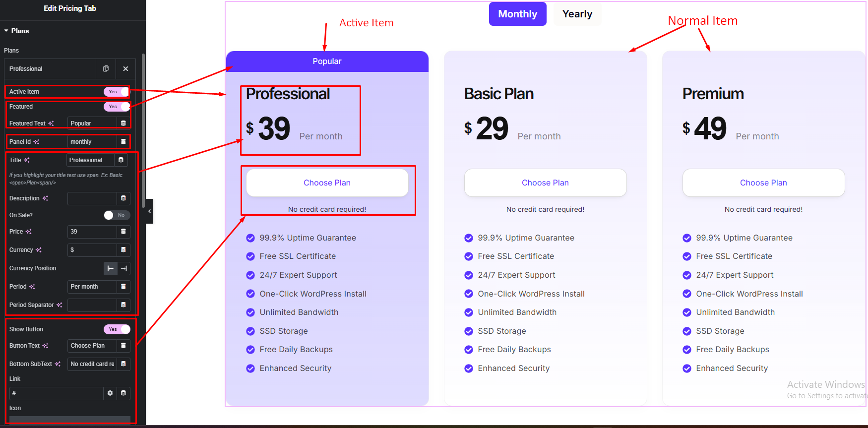Open dynamic tags for Panel Id field

pyautogui.click(x=124, y=142)
